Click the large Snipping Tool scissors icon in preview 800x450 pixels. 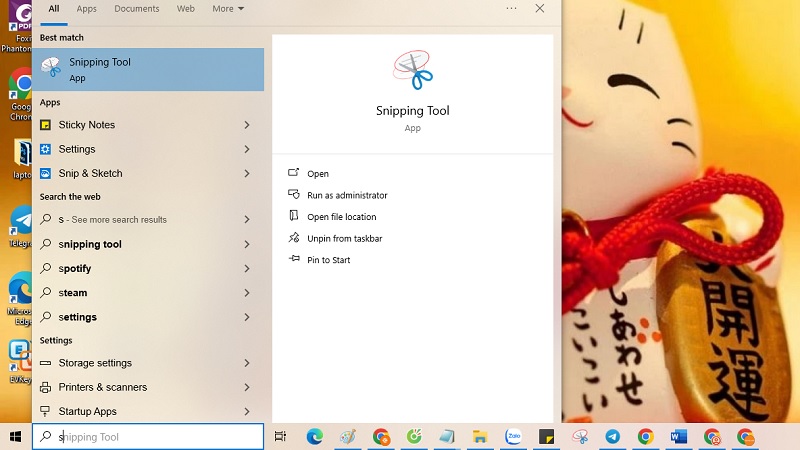[x=413, y=70]
